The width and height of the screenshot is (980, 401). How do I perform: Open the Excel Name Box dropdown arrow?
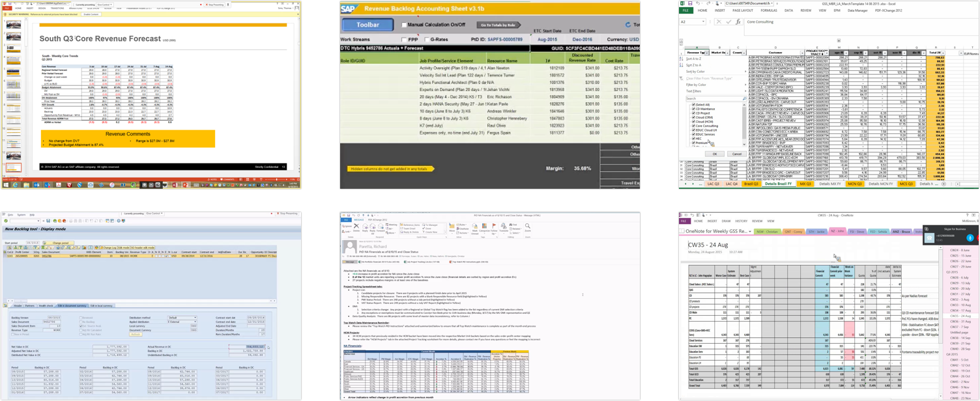(702, 22)
